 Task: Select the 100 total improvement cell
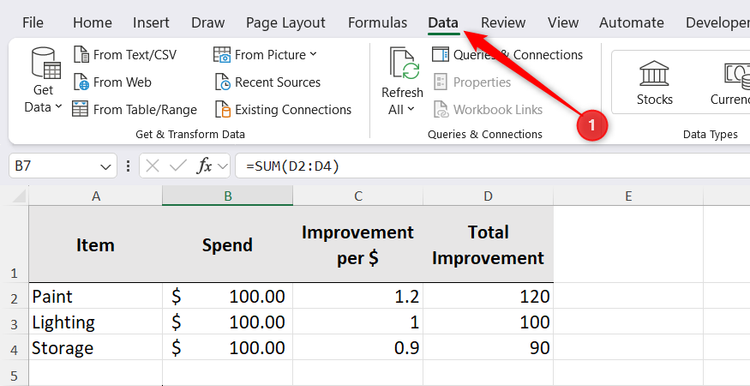click(x=488, y=321)
